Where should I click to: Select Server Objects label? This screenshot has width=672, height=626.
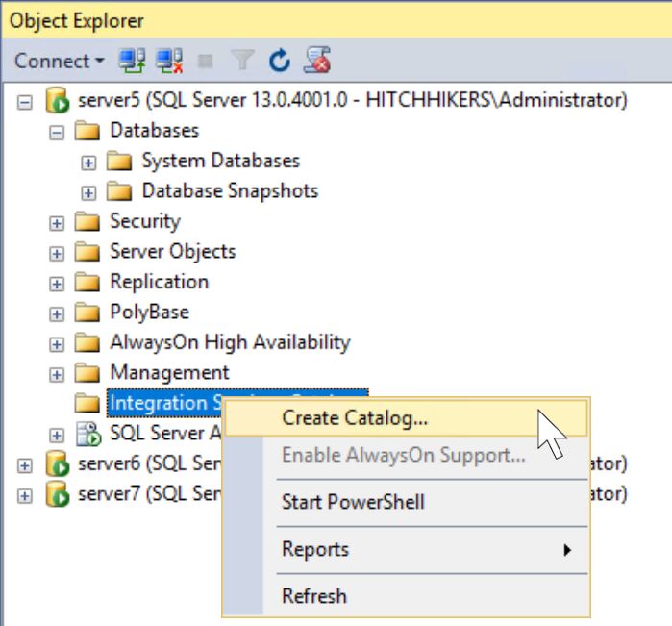(173, 252)
